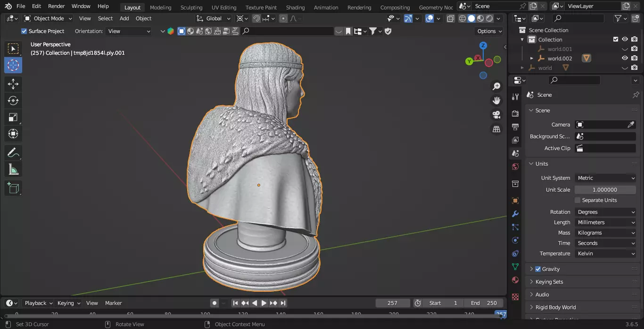Open the Physics properties tab
Image resolution: width=644 pixels, height=329 pixels.
515,240
